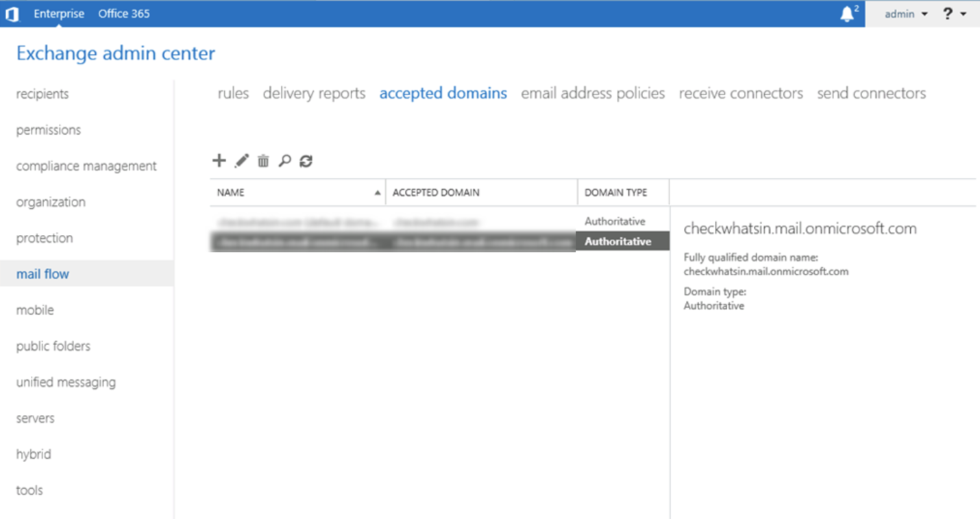Open the notifications bell
The width and height of the screenshot is (980, 519).
848,14
